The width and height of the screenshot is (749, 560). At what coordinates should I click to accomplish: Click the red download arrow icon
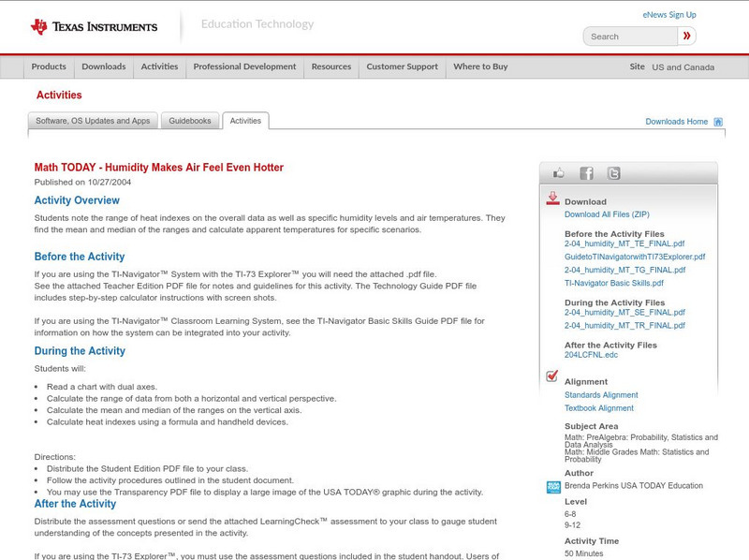pos(552,199)
